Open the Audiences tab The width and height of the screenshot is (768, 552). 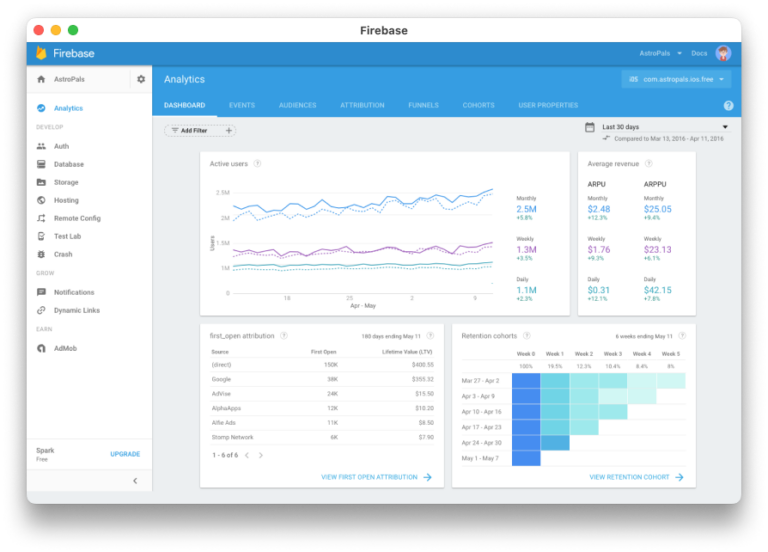click(x=297, y=105)
